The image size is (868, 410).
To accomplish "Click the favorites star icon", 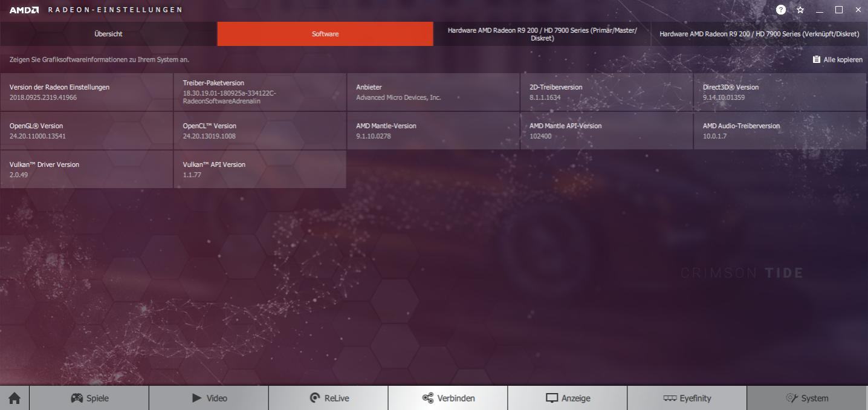I will tap(800, 10).
